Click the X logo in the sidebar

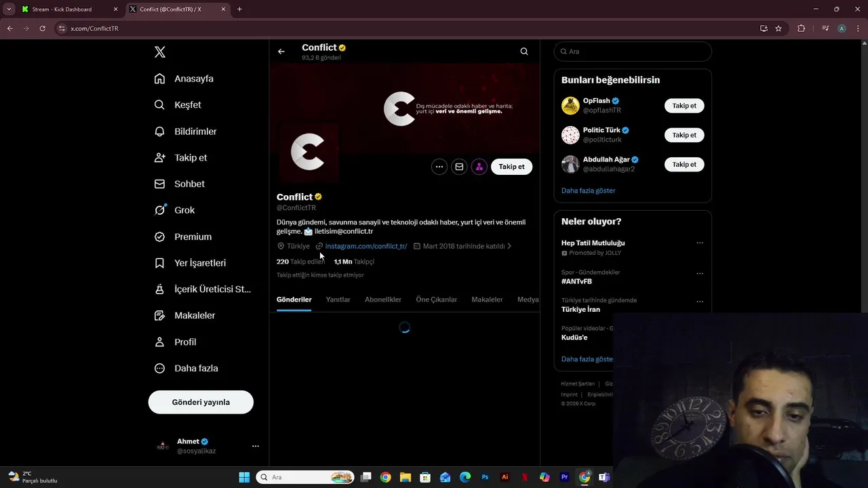tap(160, 52)
